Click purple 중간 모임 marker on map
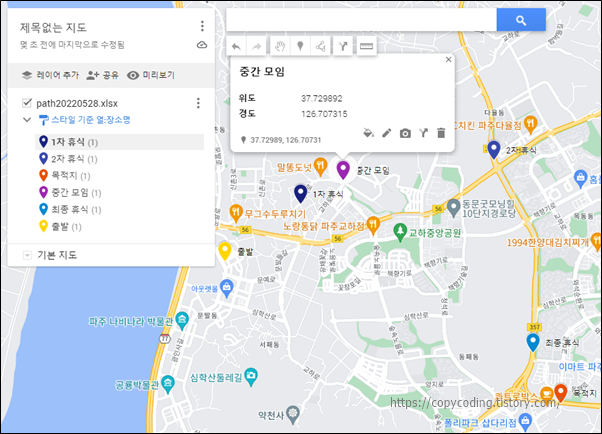This screenshot has height=434, width=602. point(343,170)
